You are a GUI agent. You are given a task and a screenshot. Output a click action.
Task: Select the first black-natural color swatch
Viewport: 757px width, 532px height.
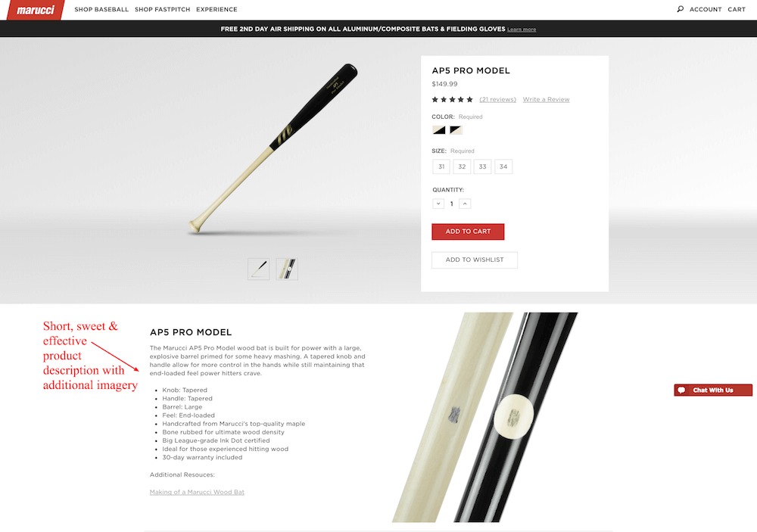pyautogui.click(x=439, y=130)
